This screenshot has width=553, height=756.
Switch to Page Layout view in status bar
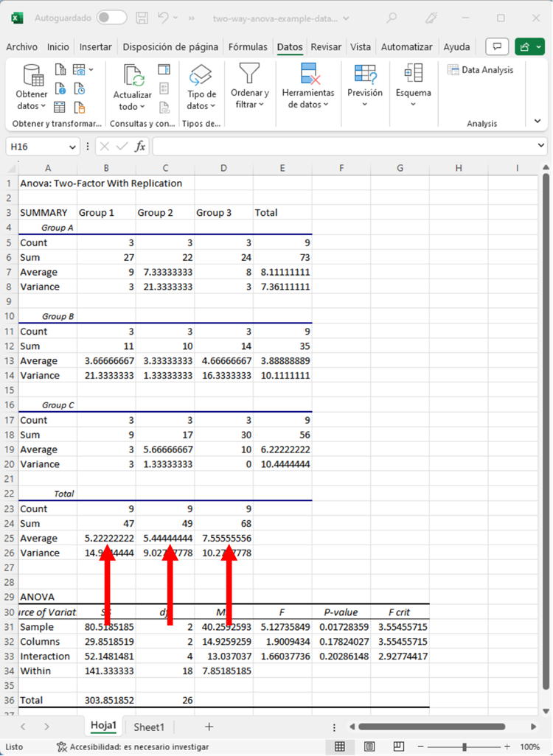pos(369,746)
